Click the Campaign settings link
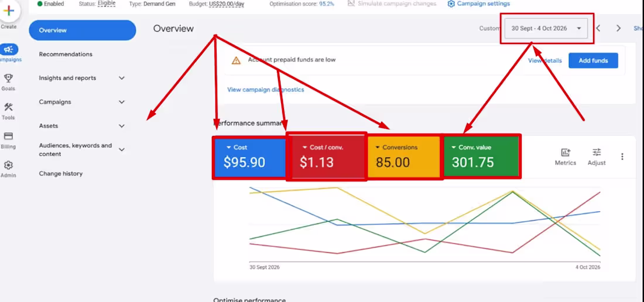The height and width of the screenshot is (302, 644). (484, 4)
